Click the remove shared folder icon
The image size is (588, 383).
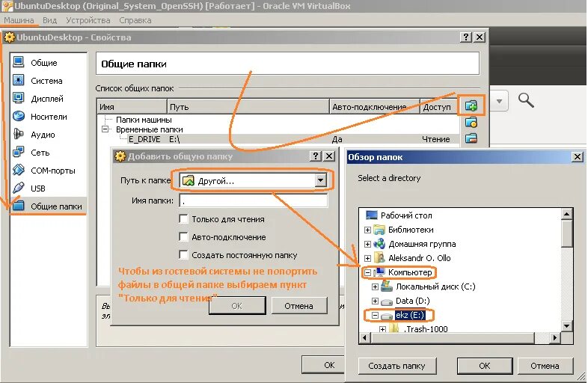click(x=471, y=138)
